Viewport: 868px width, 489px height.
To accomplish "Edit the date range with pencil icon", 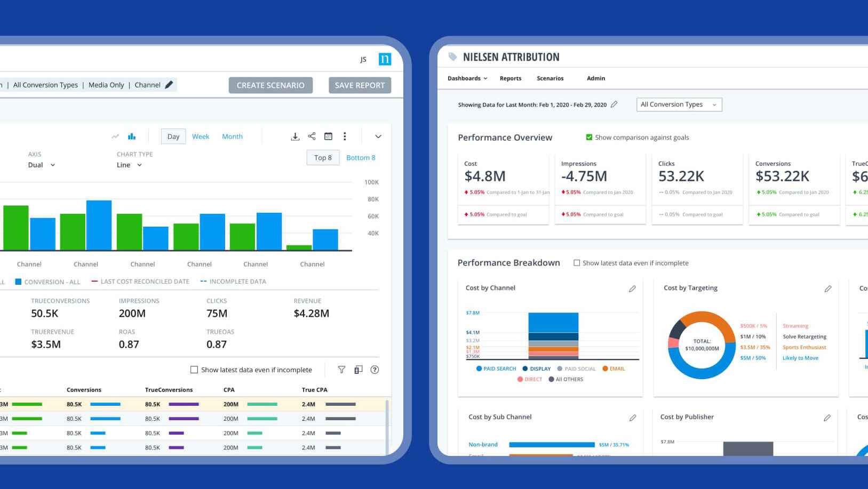I will pyautogui.click(x=614, y=105).
